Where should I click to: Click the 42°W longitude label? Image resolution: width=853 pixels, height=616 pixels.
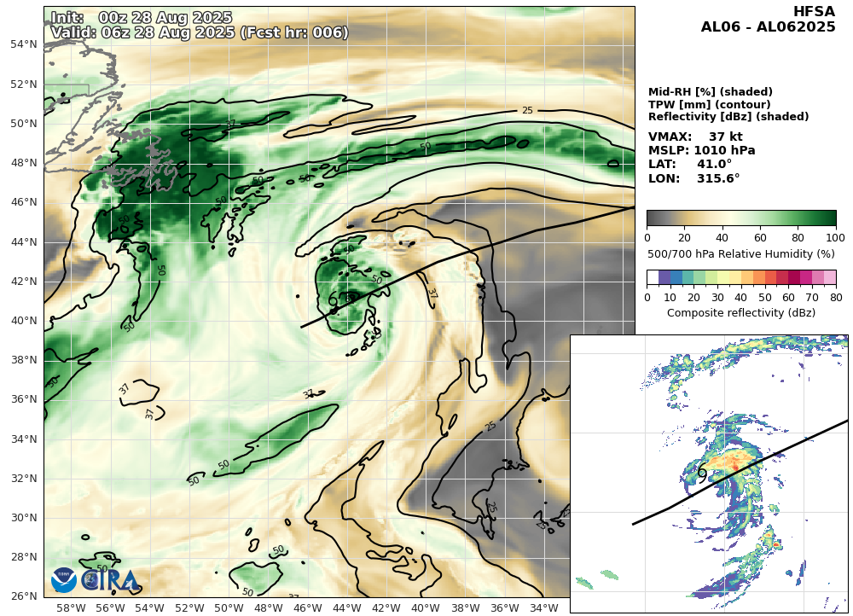tap(386, 607)
